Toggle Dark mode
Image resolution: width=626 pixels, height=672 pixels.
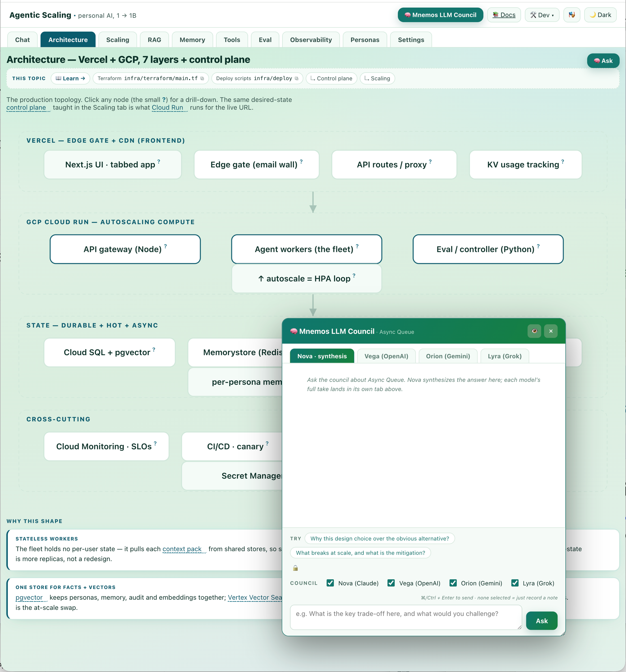click(x=600, y=15)
